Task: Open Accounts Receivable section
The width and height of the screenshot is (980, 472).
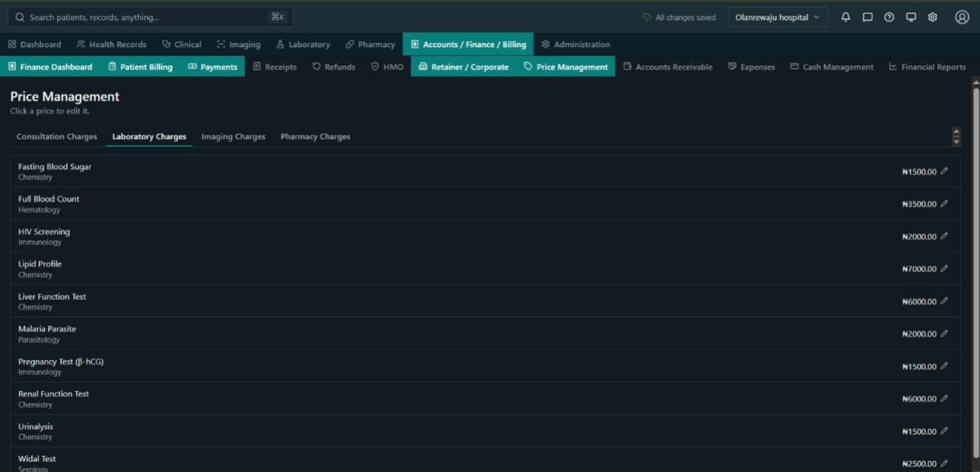Action: click(668, 67)
